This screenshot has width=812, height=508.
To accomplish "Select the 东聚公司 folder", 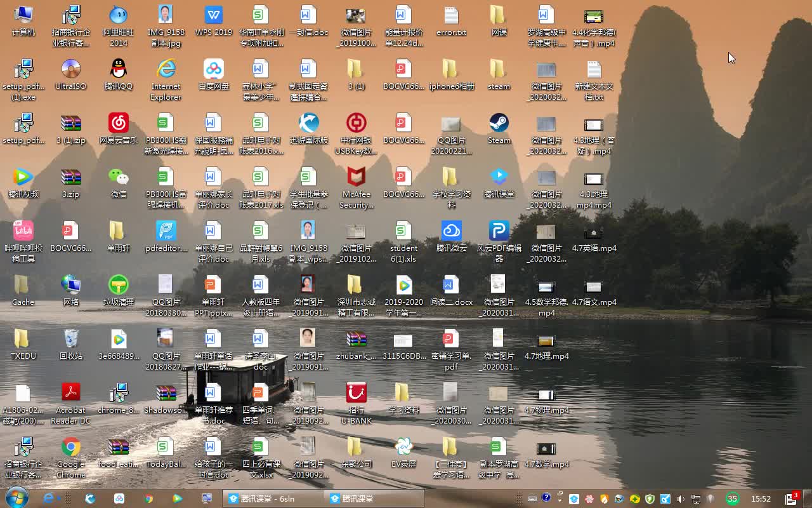I will (357, 453).
